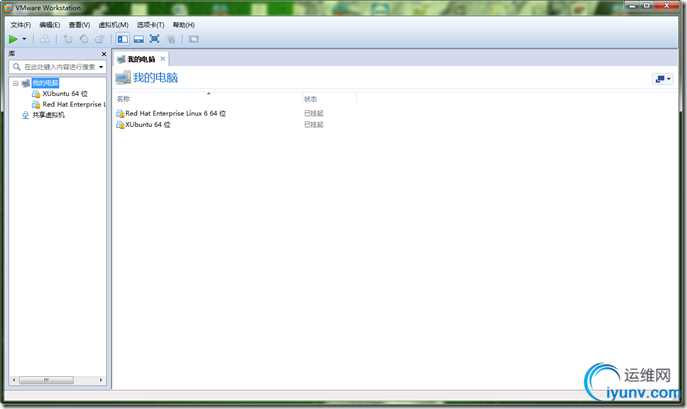Click the library scrollbar right arrow

coord(101,380)
